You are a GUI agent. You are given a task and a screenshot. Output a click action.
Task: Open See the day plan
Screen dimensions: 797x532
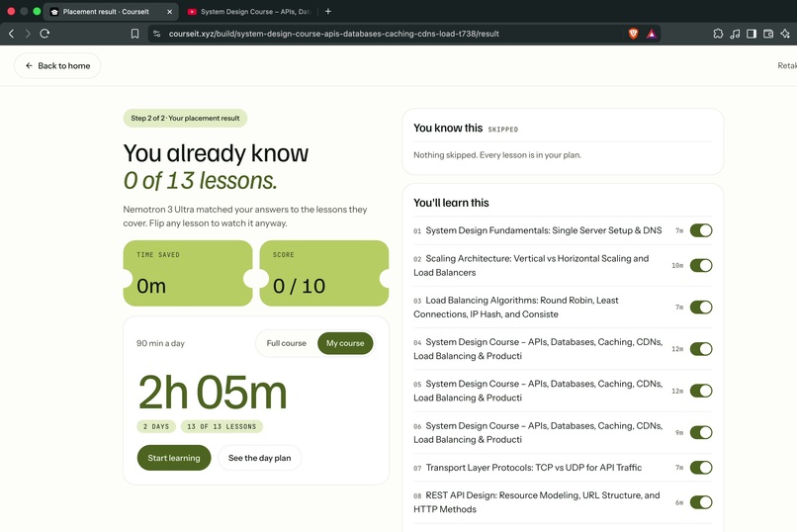[260, 458]
